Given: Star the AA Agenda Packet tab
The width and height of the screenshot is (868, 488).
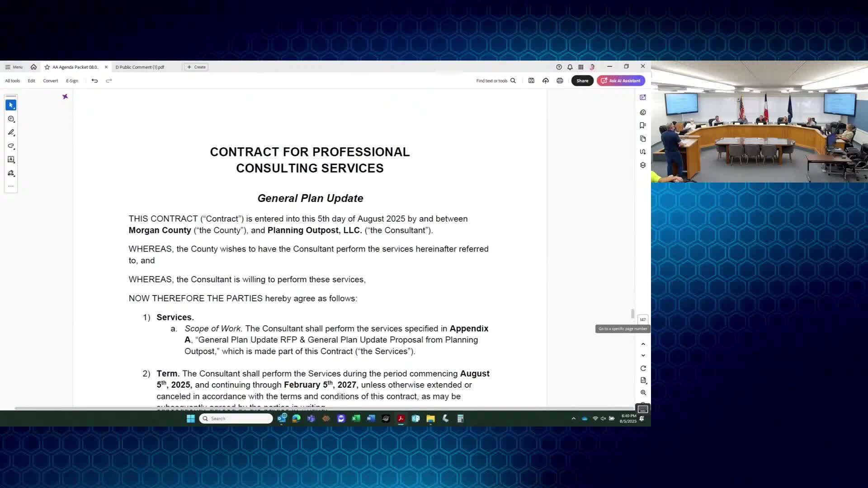Looking at the screenshot, I should [x=47, y=67].
